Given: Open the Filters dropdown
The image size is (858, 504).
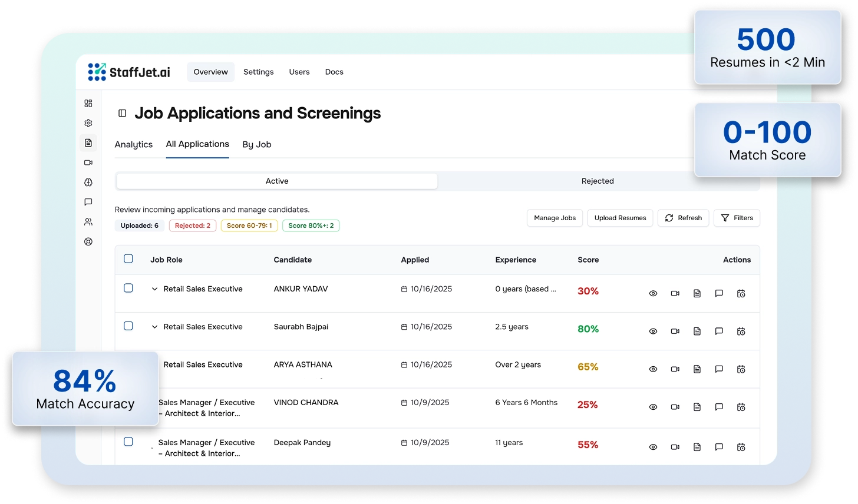Looking at the screenshot, I should [737, 218].
